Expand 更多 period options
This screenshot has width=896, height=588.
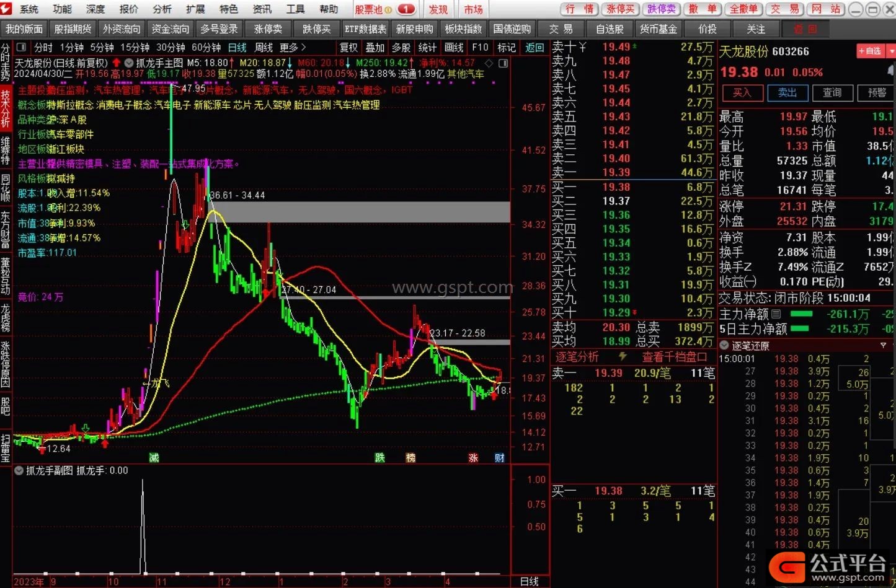point(293,47)
